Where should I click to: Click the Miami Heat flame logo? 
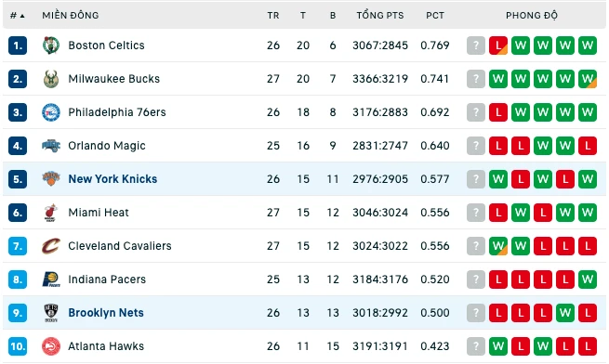(x=51, y=213)
